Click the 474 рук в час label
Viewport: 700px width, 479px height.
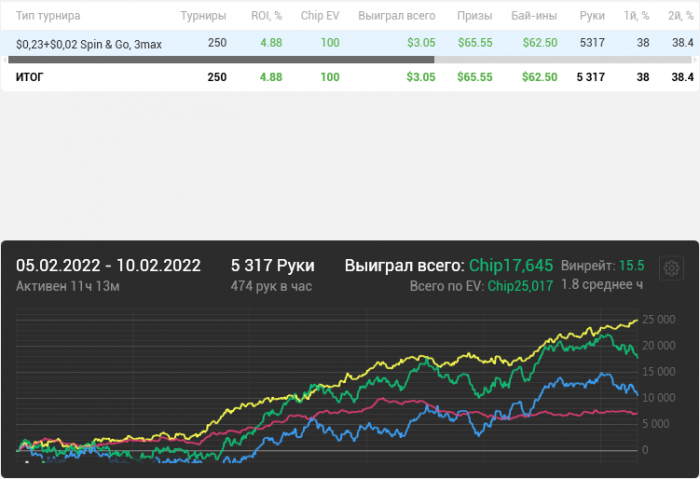click(271, 286)
